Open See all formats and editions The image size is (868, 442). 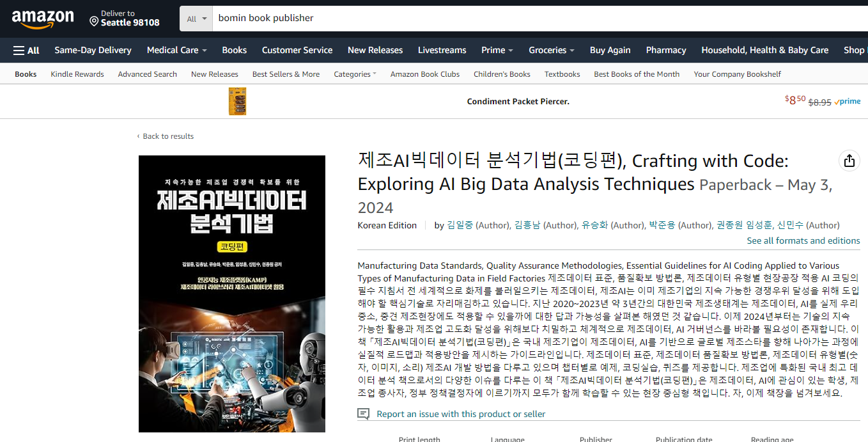pos(803,241)
